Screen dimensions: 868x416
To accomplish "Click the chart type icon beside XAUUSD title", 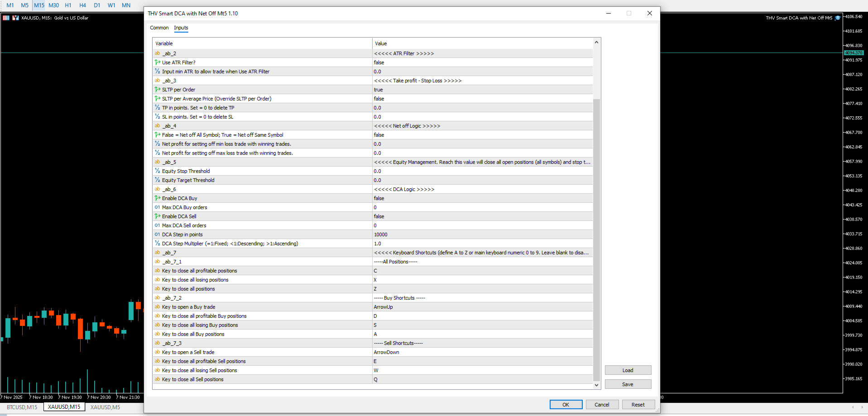I will point(15,18).
